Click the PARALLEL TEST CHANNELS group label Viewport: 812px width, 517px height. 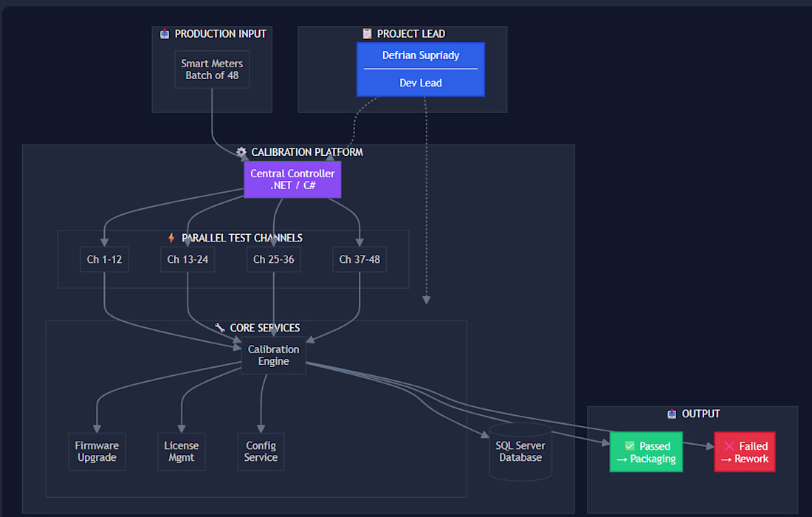pos(242,238)
